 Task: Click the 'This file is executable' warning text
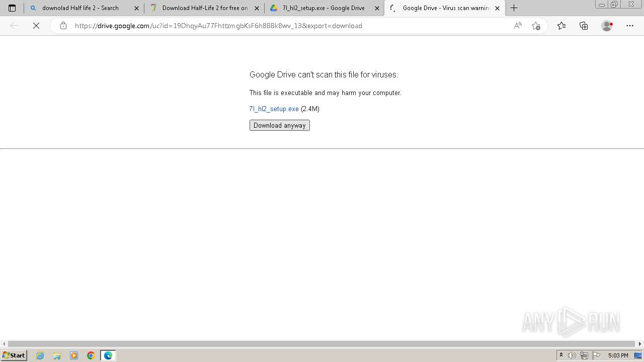(x=325, y=93)
